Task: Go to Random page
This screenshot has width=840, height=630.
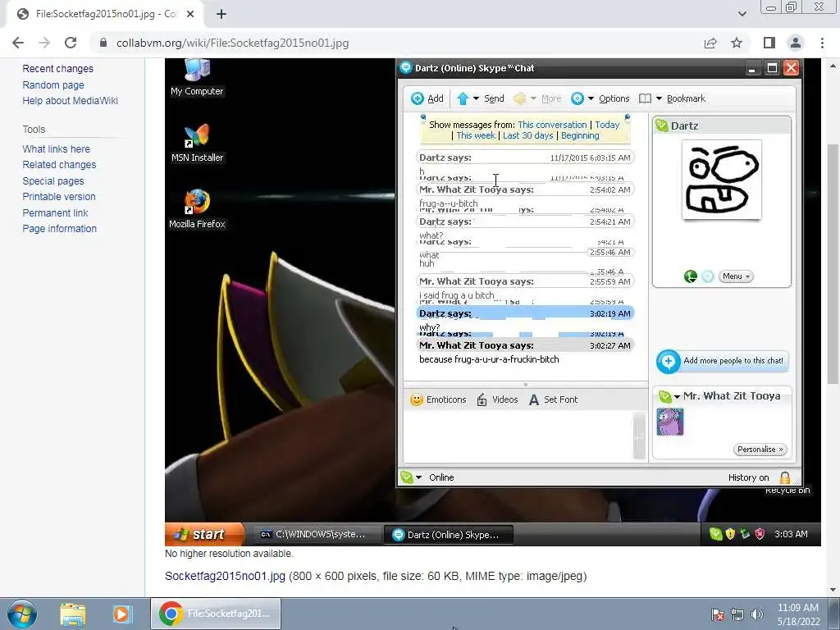Action: pyautogui.click(x=53, y=84)
